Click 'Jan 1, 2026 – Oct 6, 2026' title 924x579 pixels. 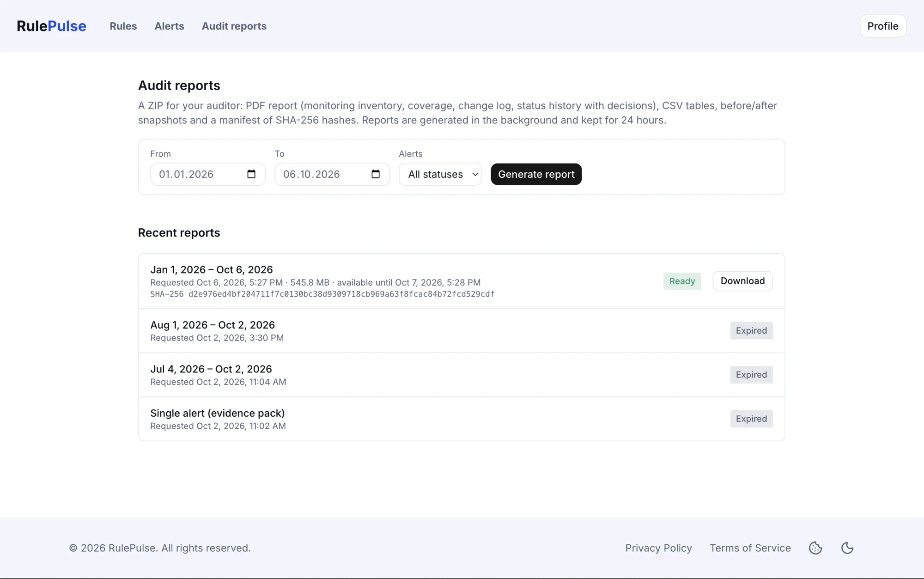212,269
